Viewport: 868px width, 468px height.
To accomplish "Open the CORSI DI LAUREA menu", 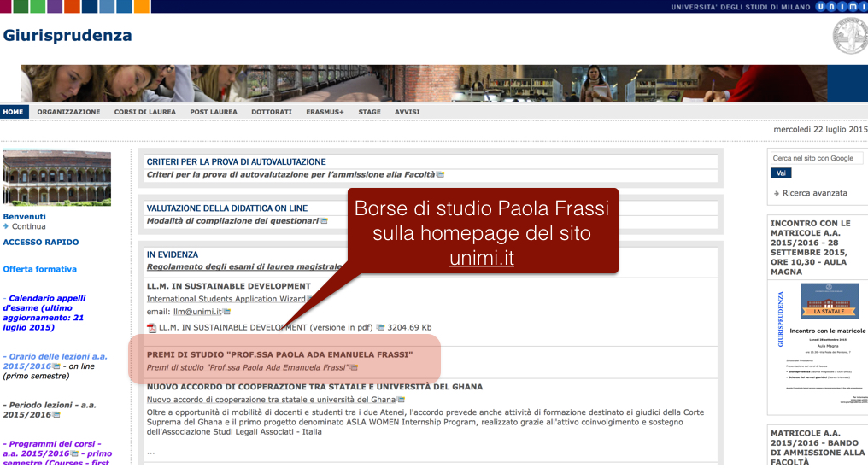I will tap(145, 112).
